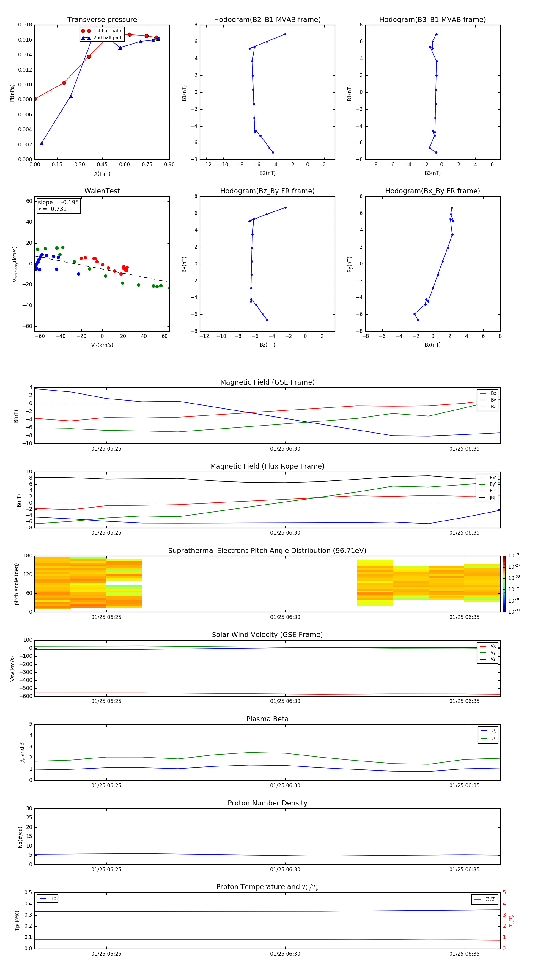535x980 pixels.
Task: Click the Bz entry in GSE Frame legend
Action: (x=488, y=407)
